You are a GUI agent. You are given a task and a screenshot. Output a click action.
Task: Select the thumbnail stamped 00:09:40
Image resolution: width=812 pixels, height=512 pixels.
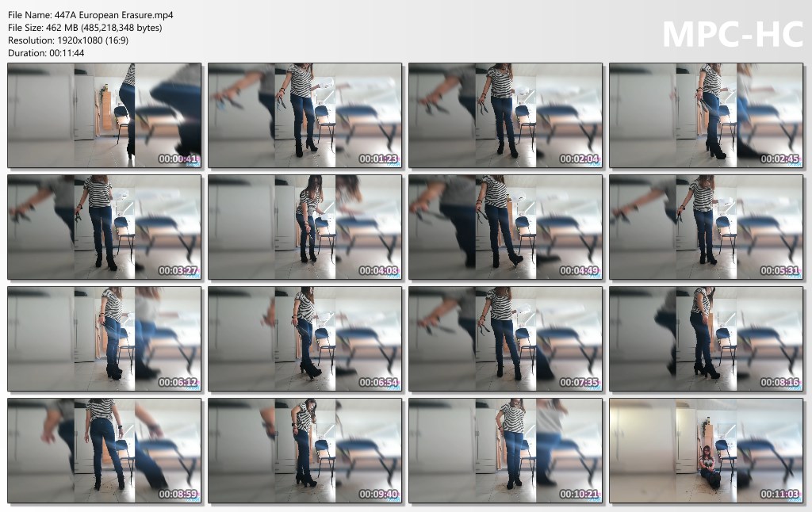click(x=305, y=451)
